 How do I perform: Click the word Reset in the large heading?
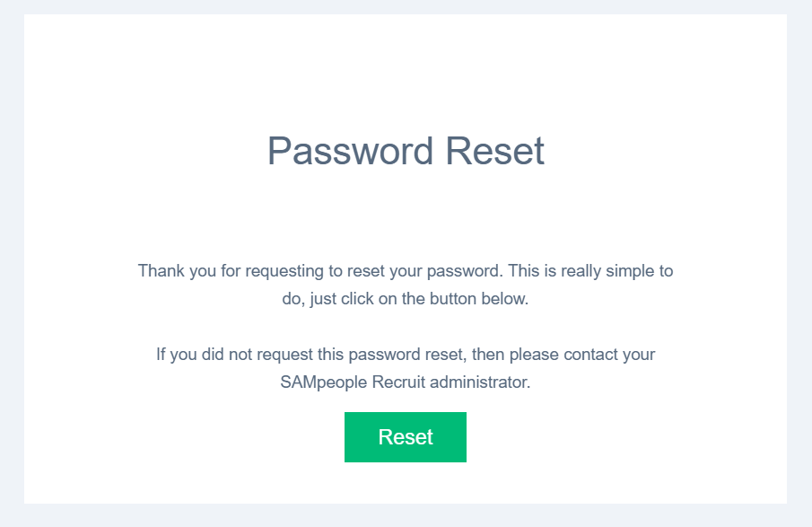pyautogui.click(x=495, y=151)
